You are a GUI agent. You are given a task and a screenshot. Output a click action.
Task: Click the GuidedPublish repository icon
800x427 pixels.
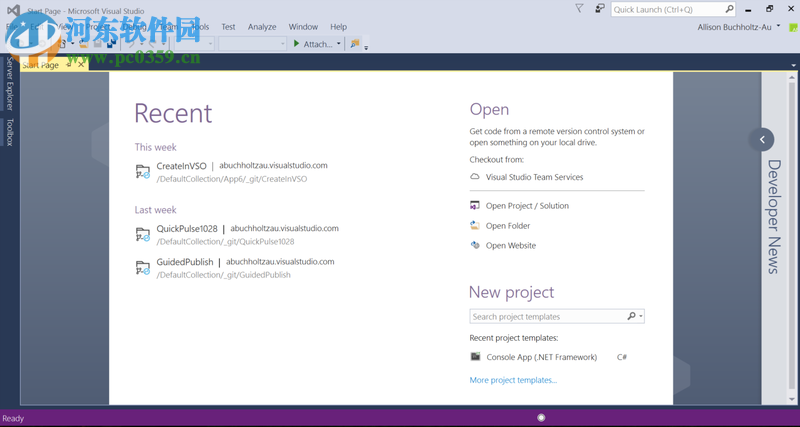(142, 268)
